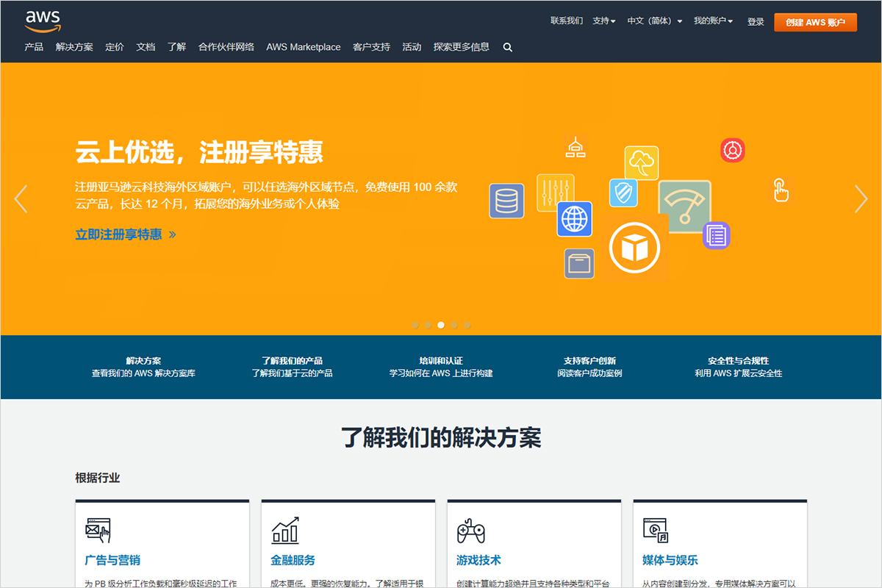
Task: Open the 媒体与娱乐 card title
Action: pos(670,560)
